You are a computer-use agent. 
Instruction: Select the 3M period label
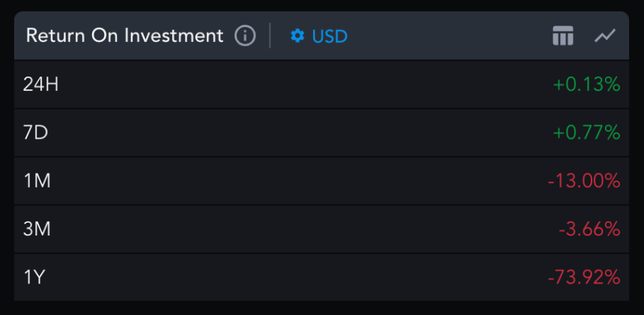click(x=37, y=229)
